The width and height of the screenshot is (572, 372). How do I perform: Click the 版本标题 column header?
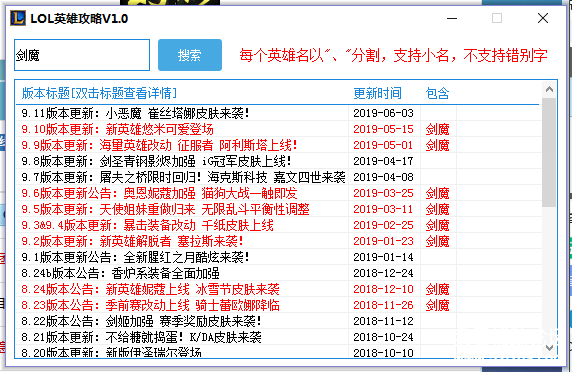(99, 93)
